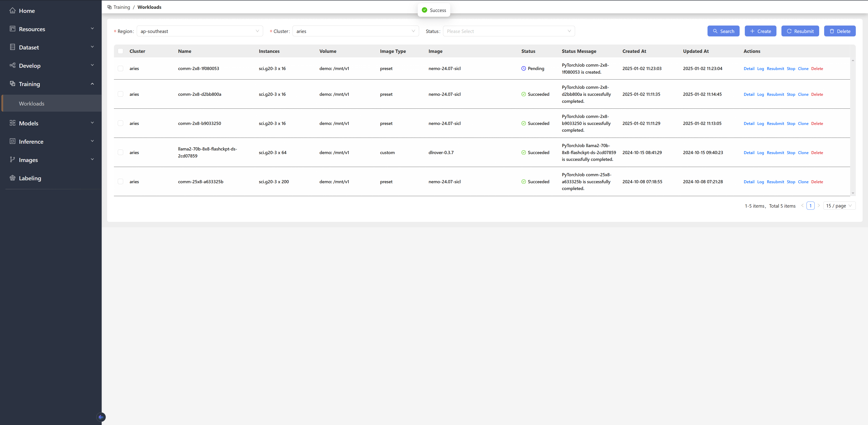Image resolution: width=868 pixels, height=425 pixels.
Task: Expand the Models menu chevron
Action: (x=92, y=123)
